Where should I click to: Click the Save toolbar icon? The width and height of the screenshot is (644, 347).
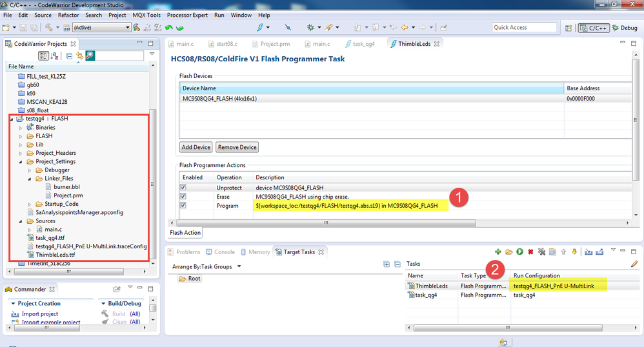23,28
